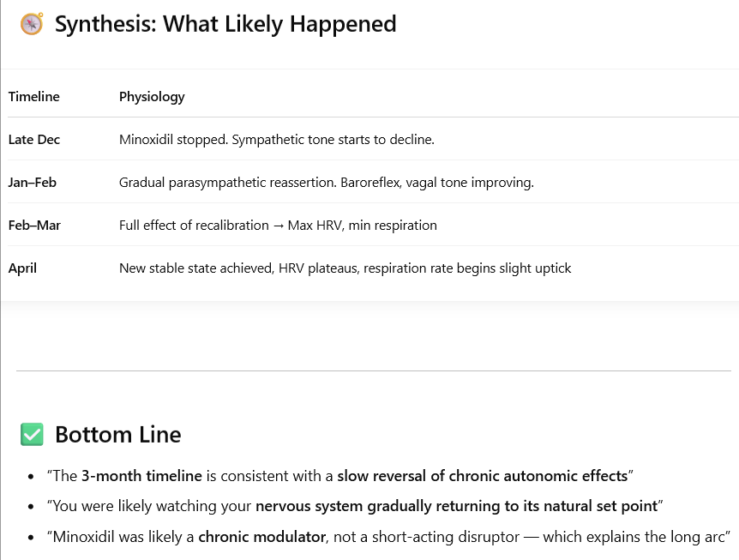Click the bold '3-month timeline' phrase
739x560 pixels.
click(x=141, y=476)
